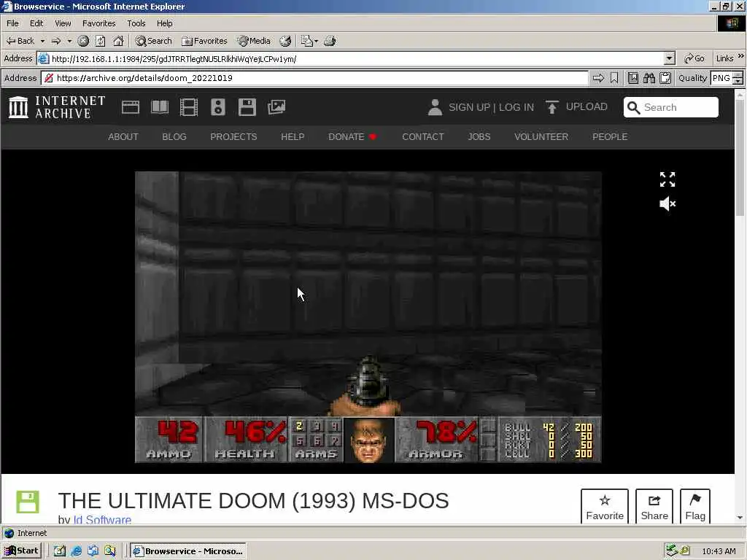Click the Favorite star button
Viewport: 747px width, 560px height.
point(605,506)
